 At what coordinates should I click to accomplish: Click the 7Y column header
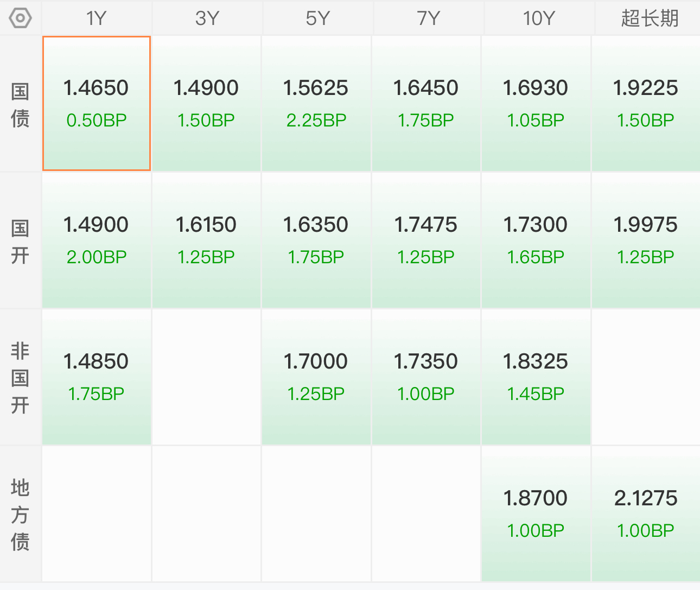pyautogui.click(x=429, y=18)
